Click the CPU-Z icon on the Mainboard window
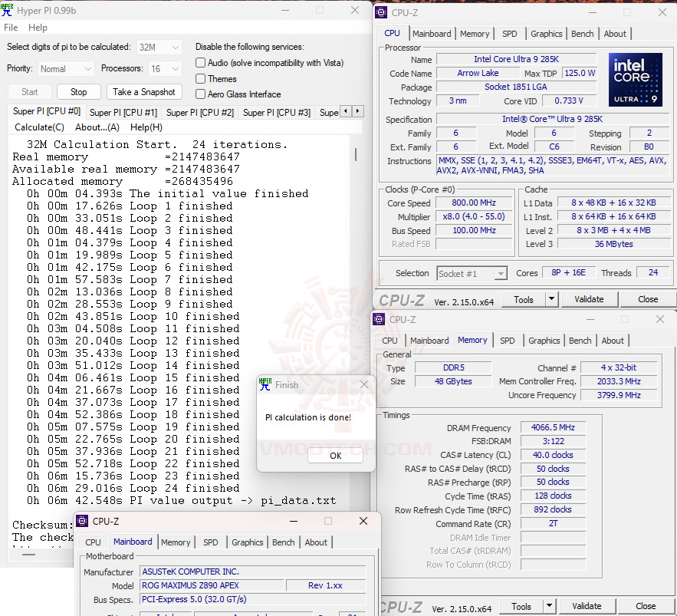Screen dimensions: 677x616 82,521
